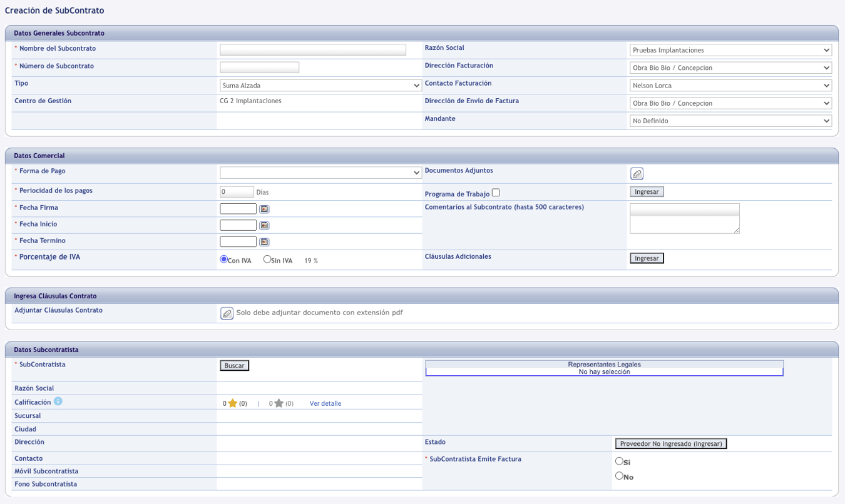This screenshot has width=845, height=504.
Task: Expand the Forma de Pago dropdown
Action: pos(320,173)
